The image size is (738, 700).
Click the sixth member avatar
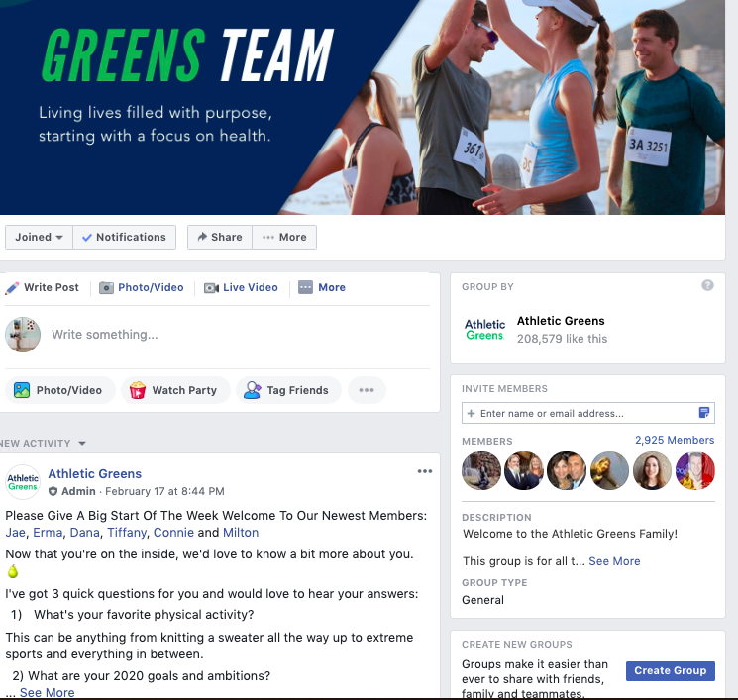(695, 471)
